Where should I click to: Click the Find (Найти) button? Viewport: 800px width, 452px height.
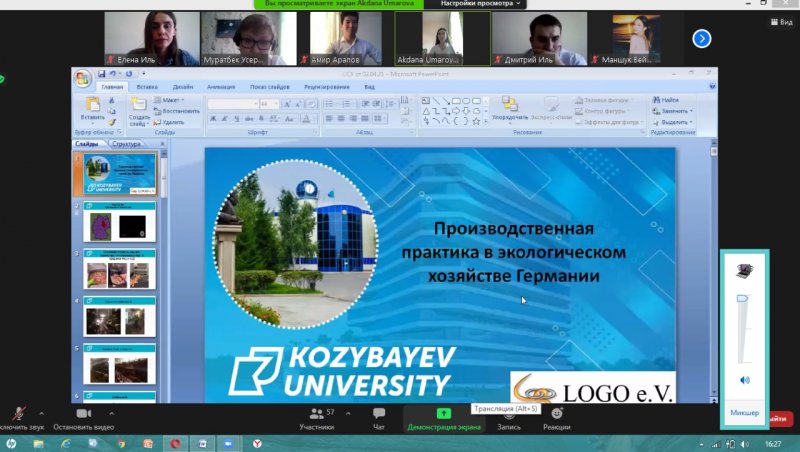tap(665, 100)
